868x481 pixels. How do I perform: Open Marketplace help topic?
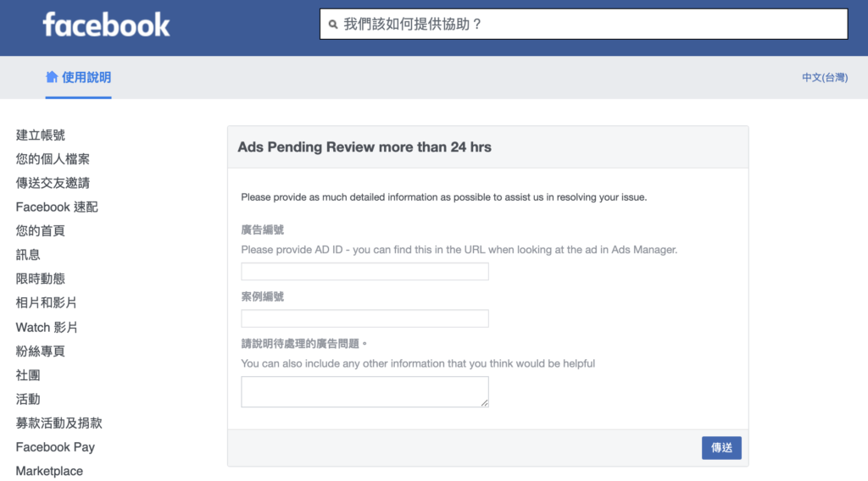pyautogui.click(x=49, y=471)
